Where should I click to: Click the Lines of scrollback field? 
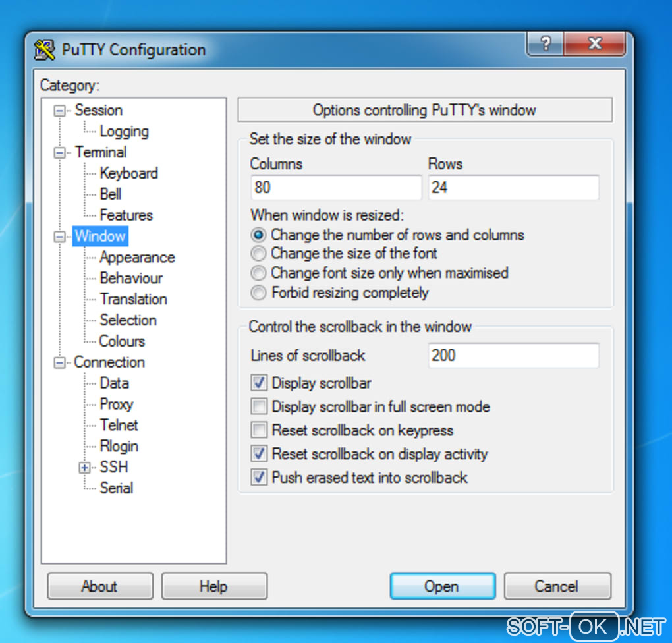513,355
